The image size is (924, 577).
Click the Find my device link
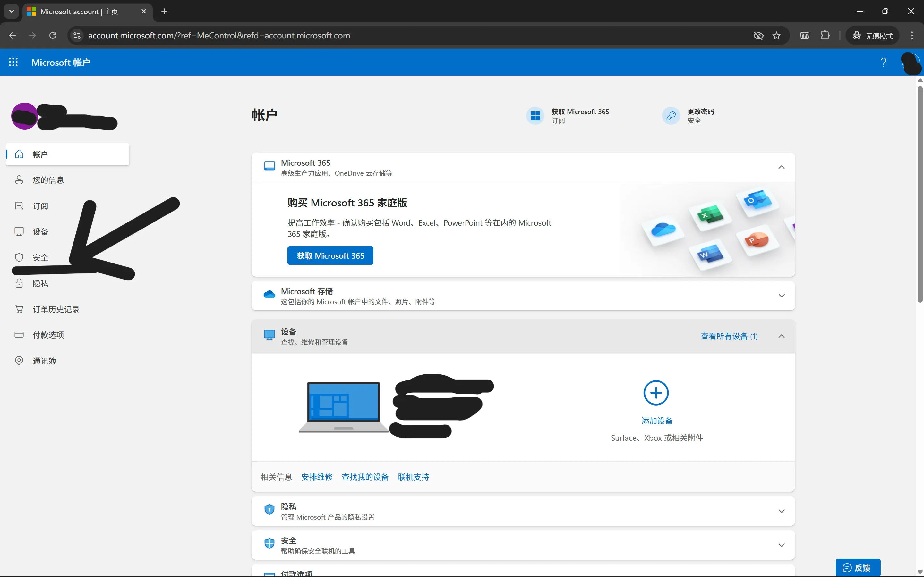pos(365,477)
